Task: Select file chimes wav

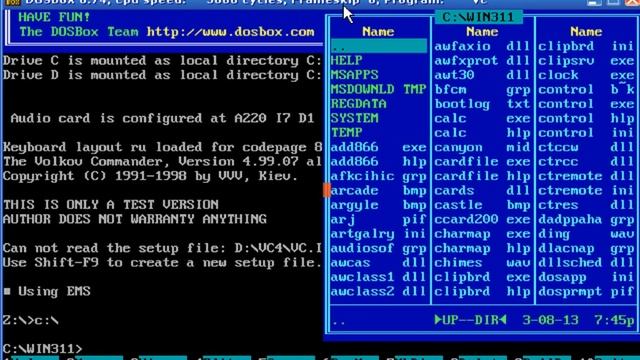Action: 482,263
